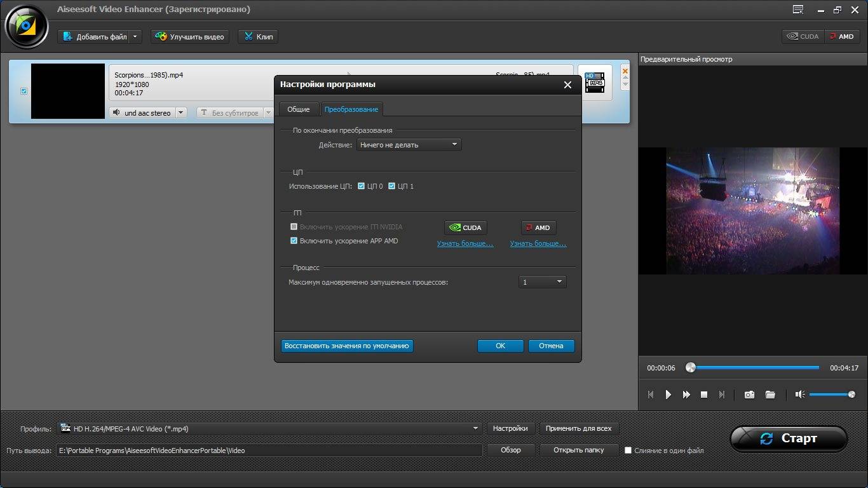Click the fast forward playback icon
Image resolution: width=868 pixels, height=488 pixels.
point(686,395)
